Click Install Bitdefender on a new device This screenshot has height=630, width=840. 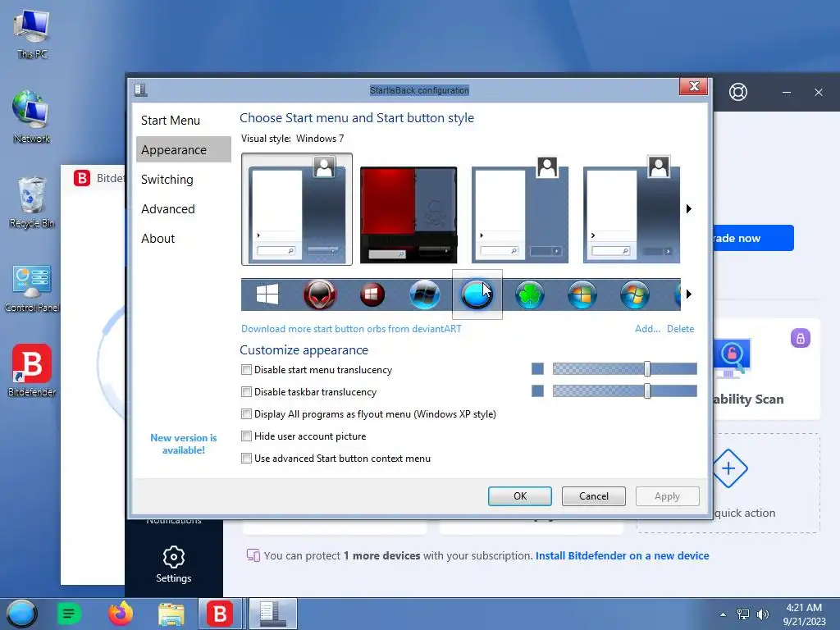(x=622, y=555)
